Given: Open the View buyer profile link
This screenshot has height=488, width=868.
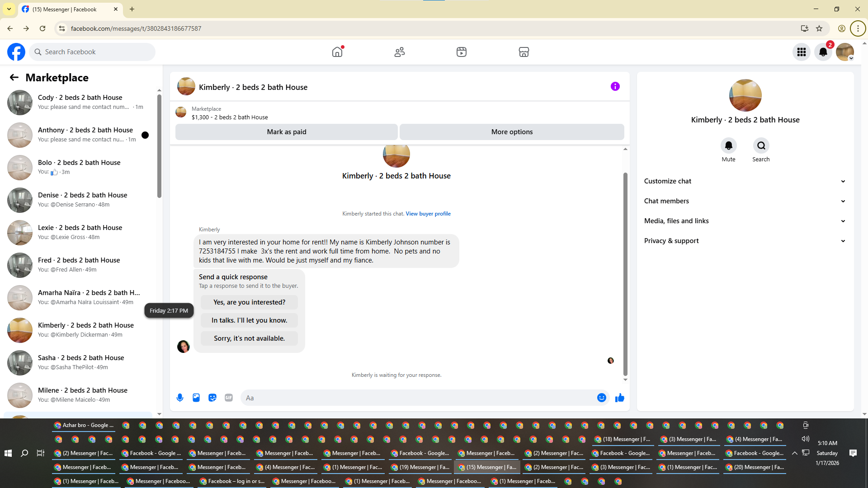Looking at the screenshot, I should click(x=428, y=214).
